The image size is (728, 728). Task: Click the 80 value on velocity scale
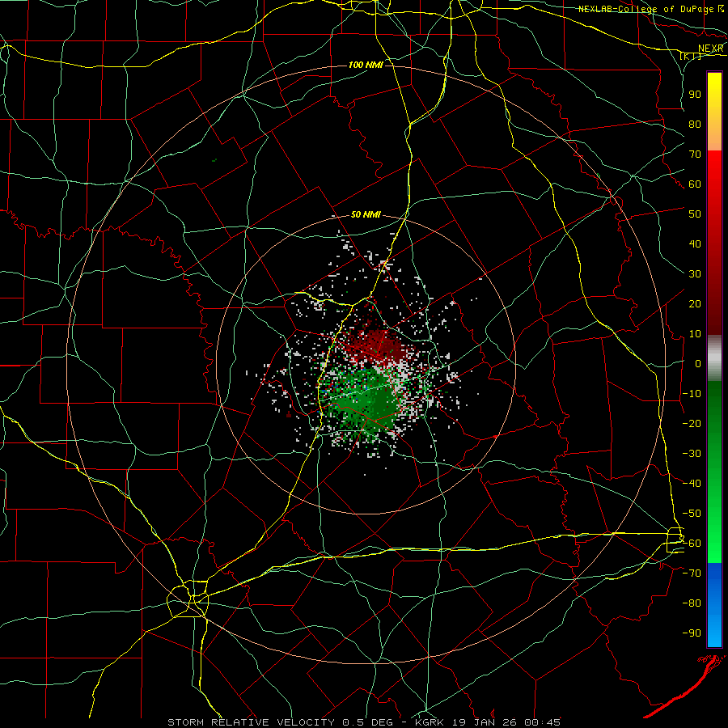coord(695,124)
